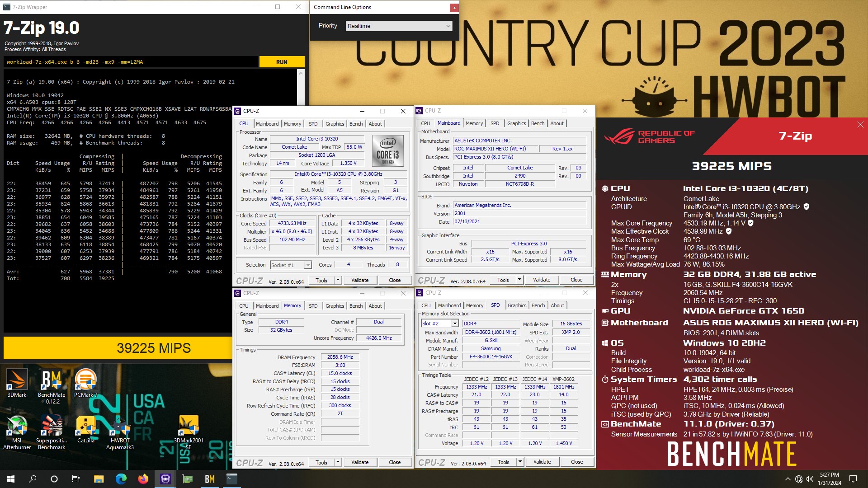Open BenchMate taskbar icon
Screen dimensions: 868x488
coord(209,479)
